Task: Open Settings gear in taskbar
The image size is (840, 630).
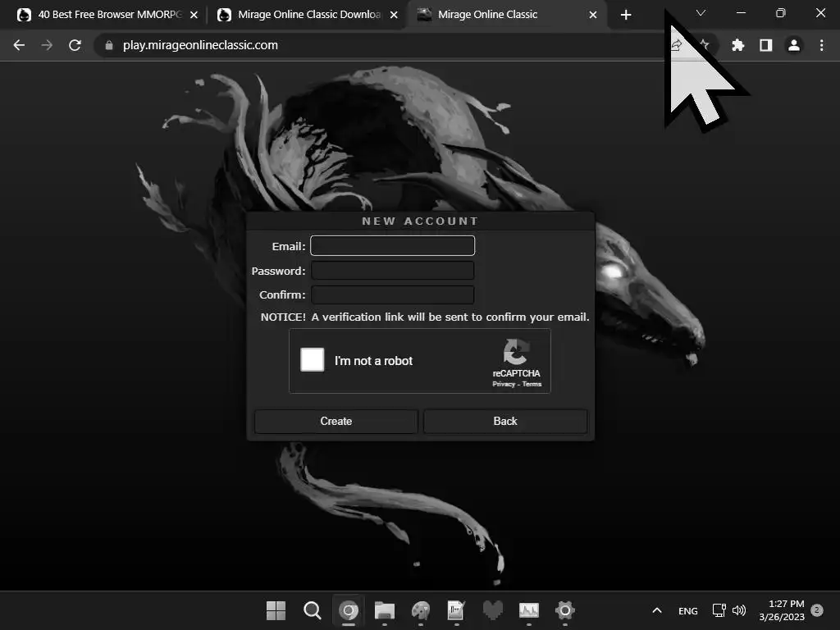Action: click(x=564, y=610)
